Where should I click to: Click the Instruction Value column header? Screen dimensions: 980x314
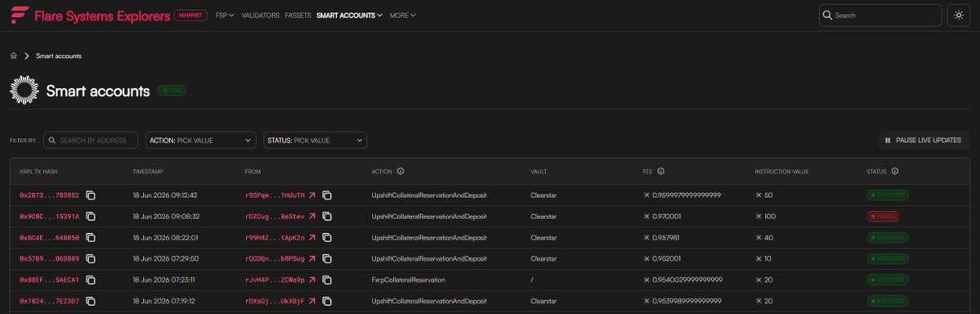tap(782, 172)
